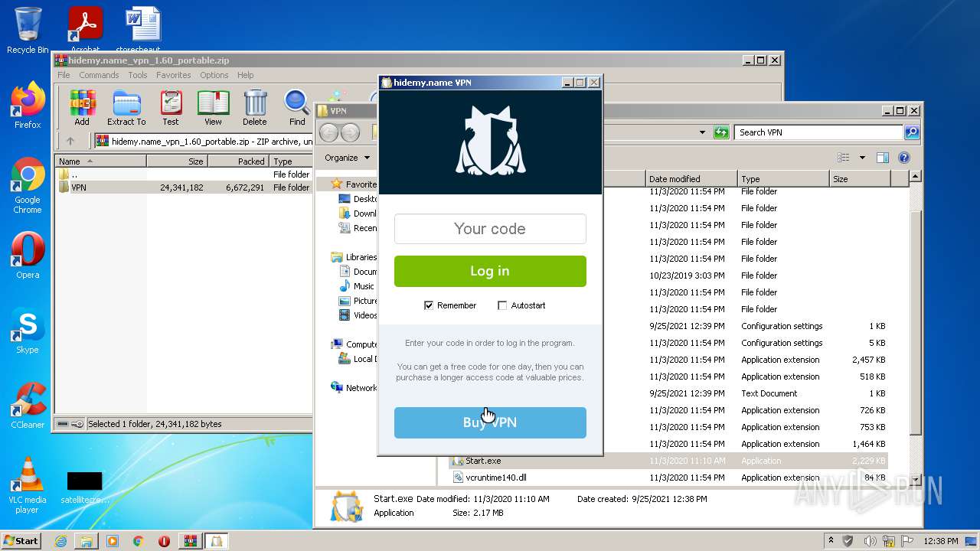This screenshot has width=980, height=551.
Task: Select vcruntime140.dll in Explorer list
Action: tap(668, 478)
